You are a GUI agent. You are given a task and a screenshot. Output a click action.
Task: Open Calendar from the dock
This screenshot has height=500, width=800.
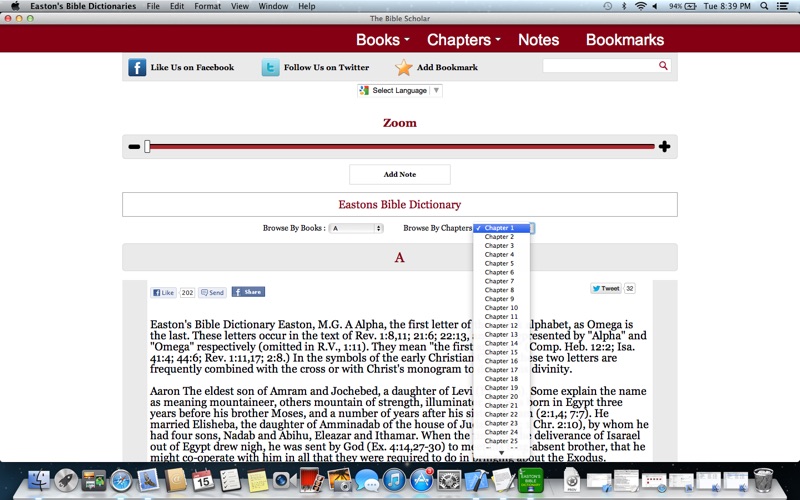click(203, 480)
